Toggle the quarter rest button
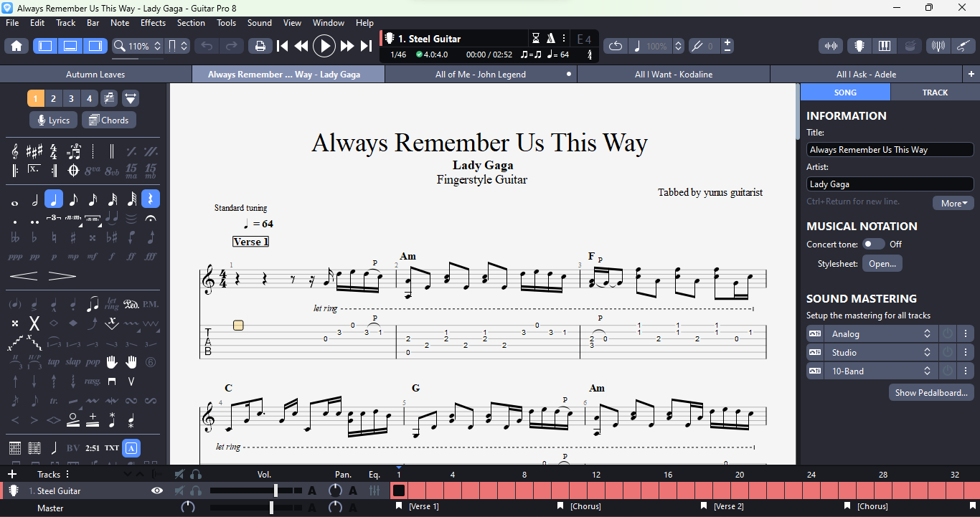Screen dimensions: 980x517 coord(151,199)
